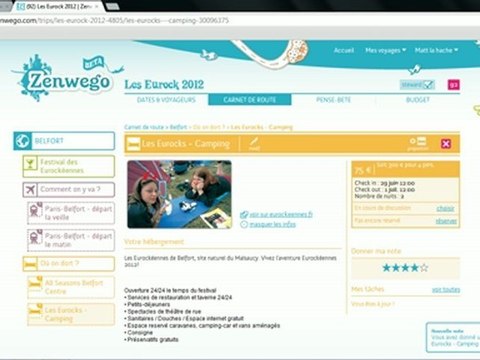Click 'masquer les infos' link

(x=273, y=224)
